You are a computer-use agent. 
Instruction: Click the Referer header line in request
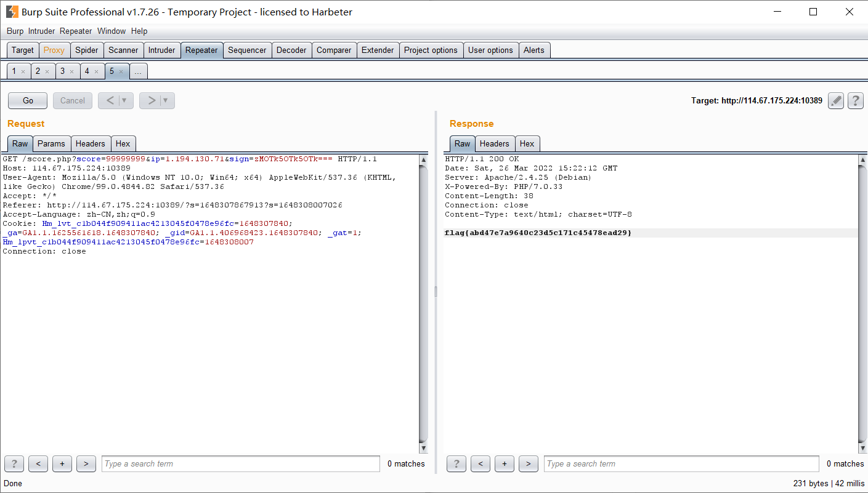pyautogui.click(x=172, y=205)
